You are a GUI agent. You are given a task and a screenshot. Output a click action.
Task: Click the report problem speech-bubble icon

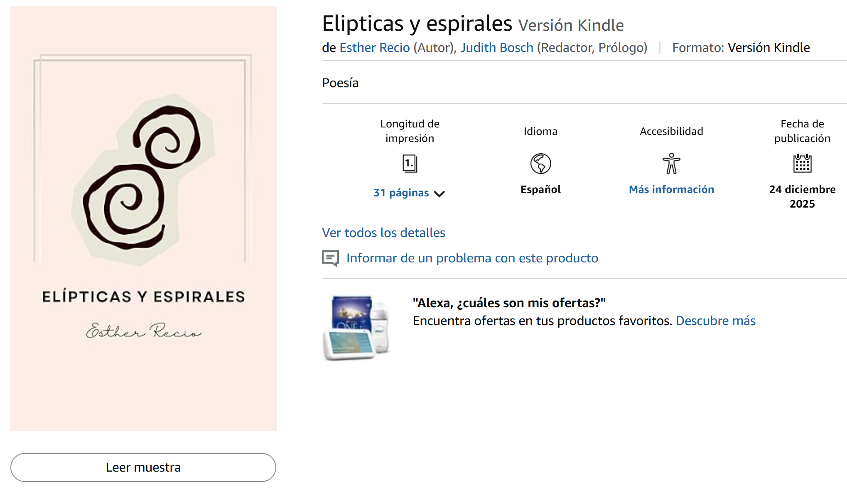pyautogui.click(x=331, y=258)
